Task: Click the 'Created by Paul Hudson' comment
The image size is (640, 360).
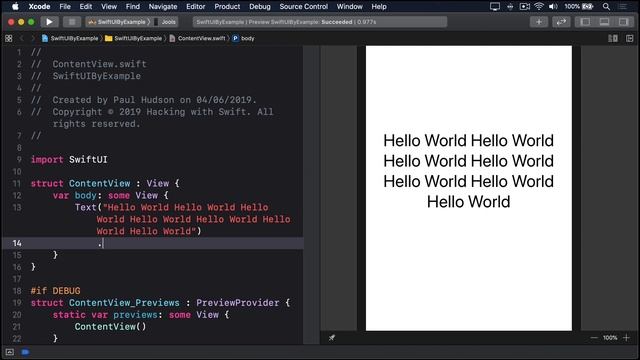Action: (144, 100)
